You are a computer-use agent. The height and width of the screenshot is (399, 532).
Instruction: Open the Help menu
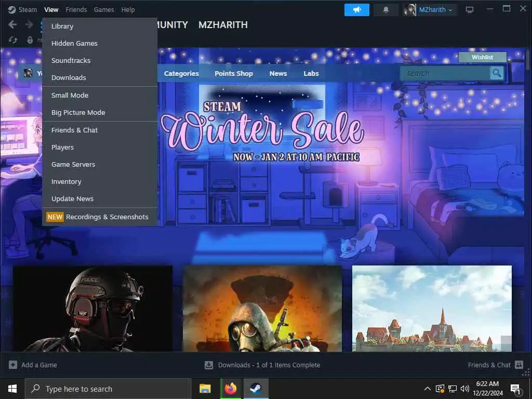coord(128,9)
